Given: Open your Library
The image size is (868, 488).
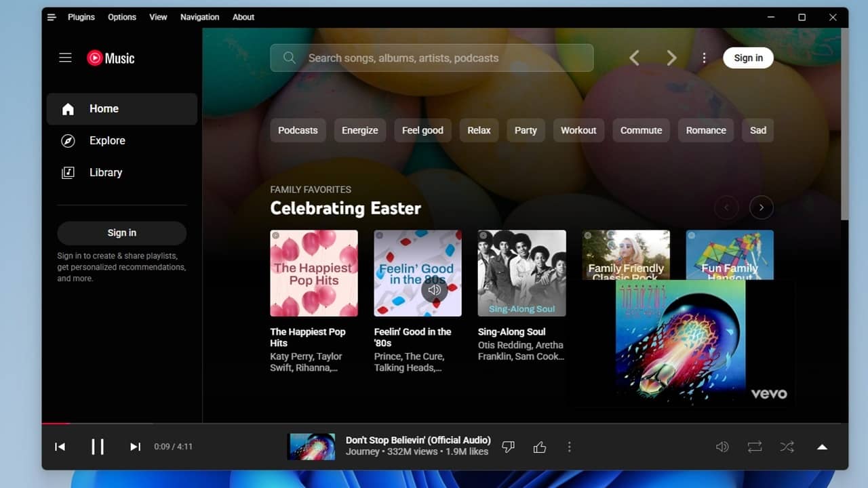Looking at the screenshot, I should pyautogui.click(x=106, y=172).
